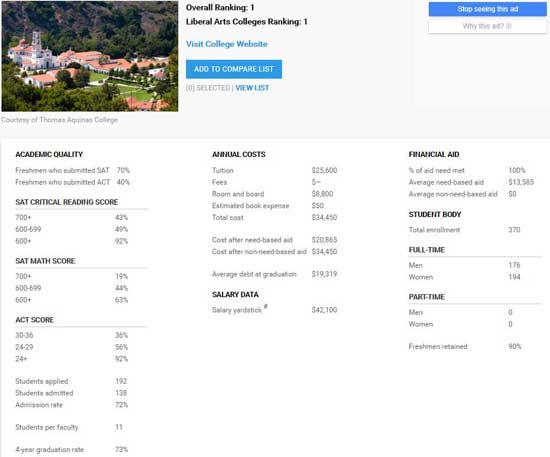Click the Salary yardstick footnote hash mark

pyautogui.click(x=266, y=306)
